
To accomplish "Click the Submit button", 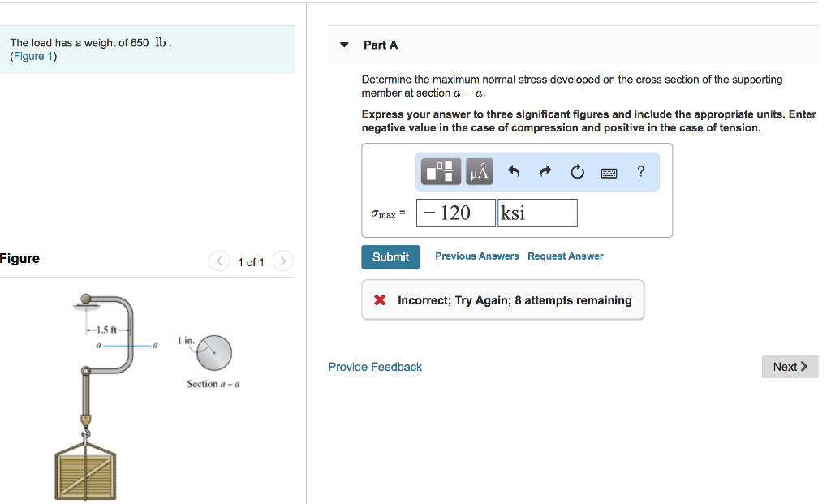I will click(x=390, y=256).
